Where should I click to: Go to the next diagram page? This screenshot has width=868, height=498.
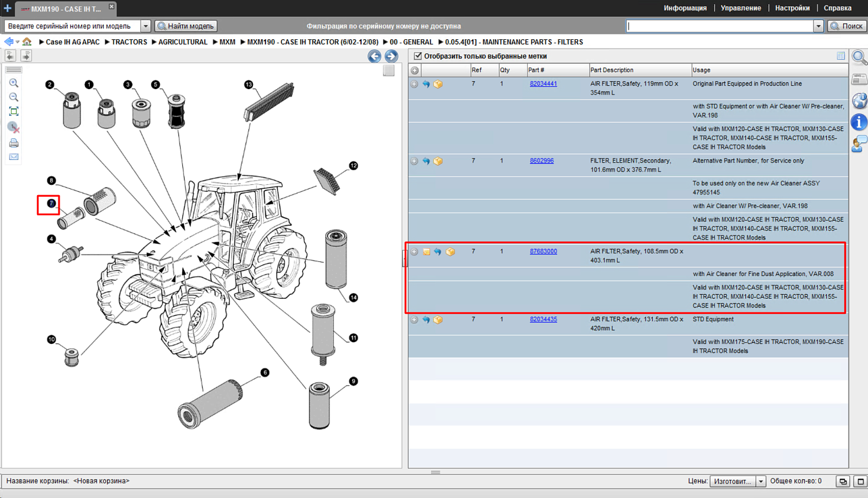click(x=391, y=56)
